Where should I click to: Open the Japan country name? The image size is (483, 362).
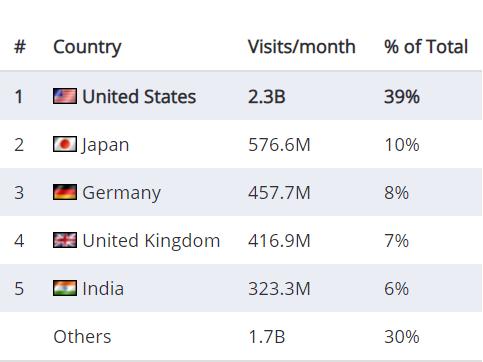[x=105, y=145]
